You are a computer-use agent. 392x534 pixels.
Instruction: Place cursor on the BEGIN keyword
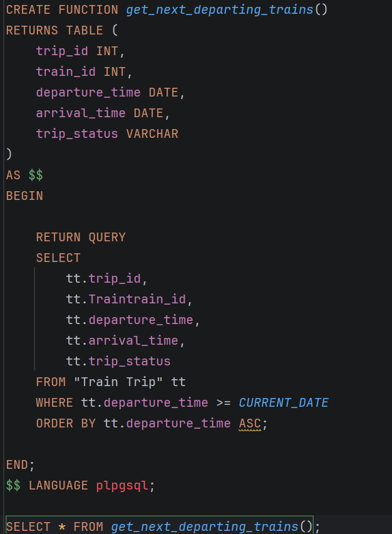coord(24,196)
